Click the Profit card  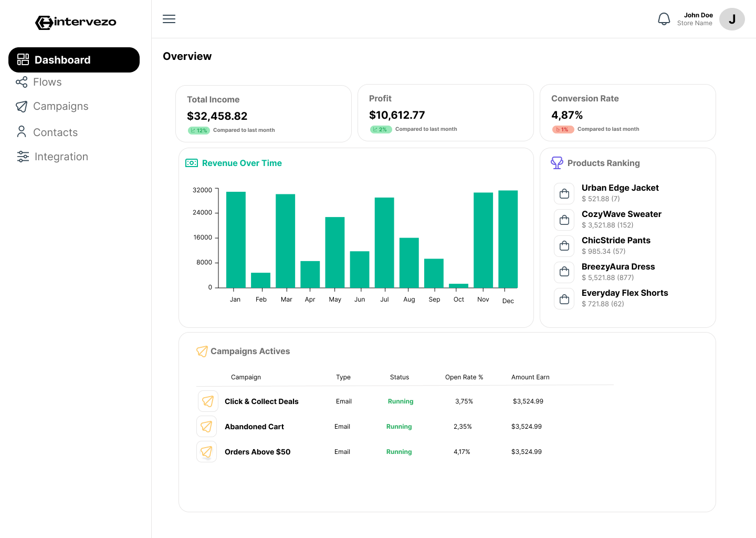[446, 112]
